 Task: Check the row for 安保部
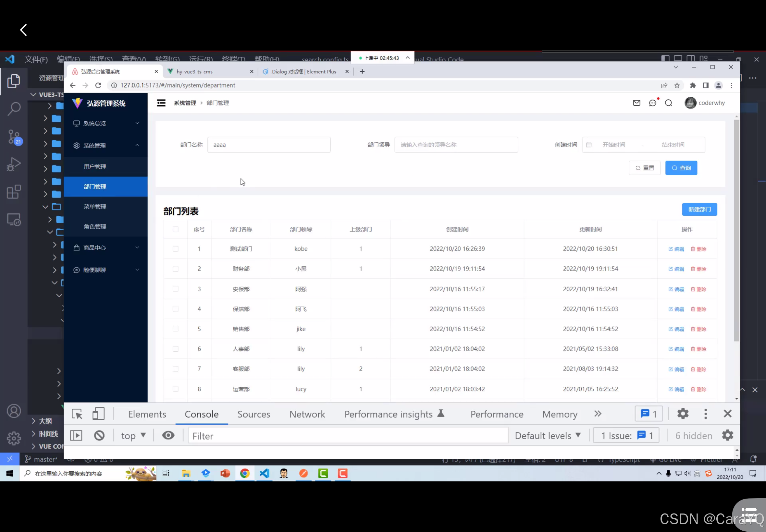pos(175,289)
